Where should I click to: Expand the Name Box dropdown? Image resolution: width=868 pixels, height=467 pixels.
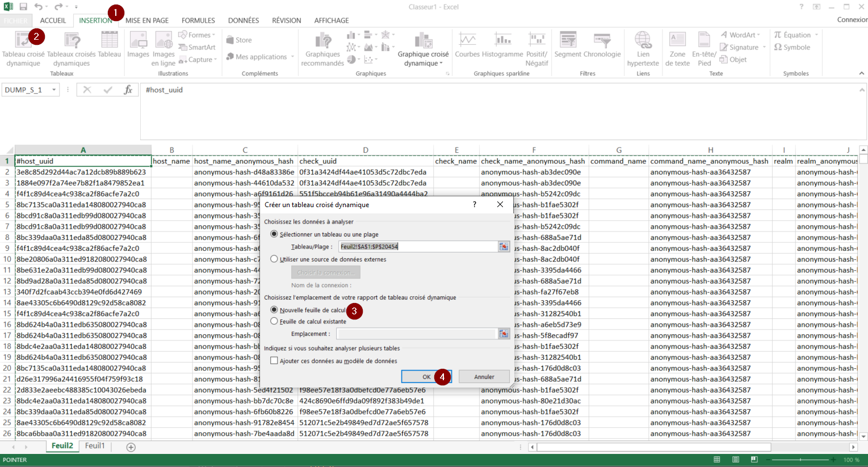(x=54, y=90)
